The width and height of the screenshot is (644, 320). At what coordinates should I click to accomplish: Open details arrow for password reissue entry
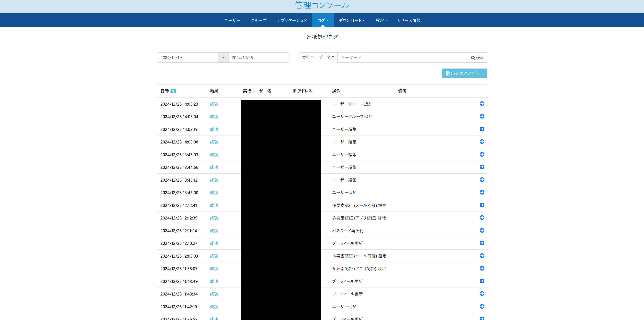pyautogui.click(x=482, y=230)
